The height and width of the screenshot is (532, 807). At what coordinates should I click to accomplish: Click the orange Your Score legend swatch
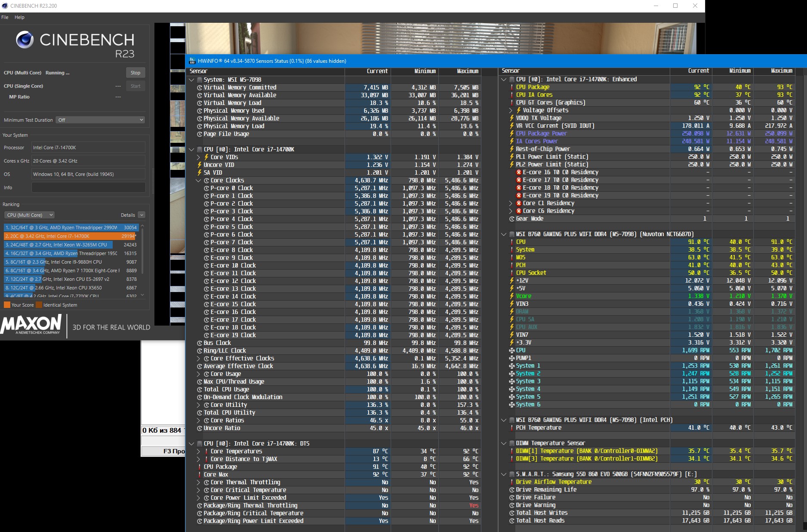point(7,305)
